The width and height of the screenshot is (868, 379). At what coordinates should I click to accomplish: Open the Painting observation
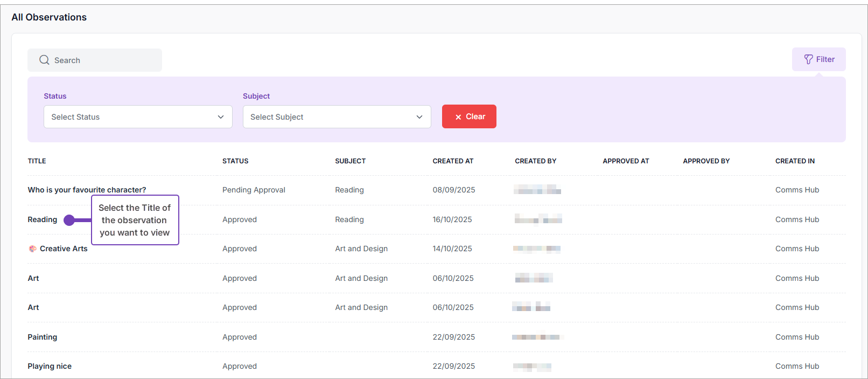[42, 337]
